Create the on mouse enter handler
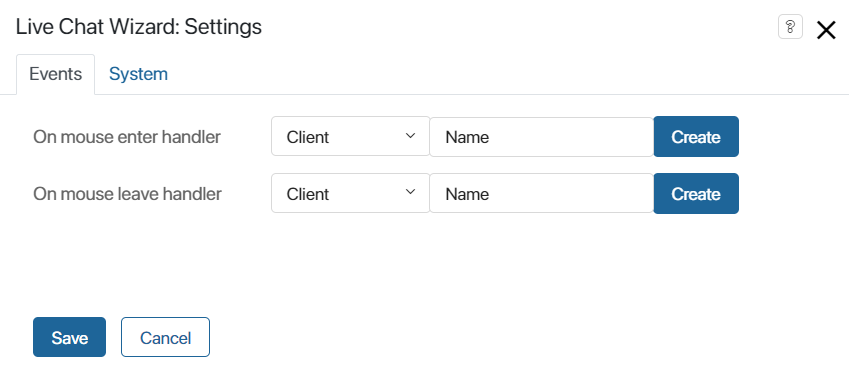This screenshot has width=849, height=365. click(x=696, y=136)
